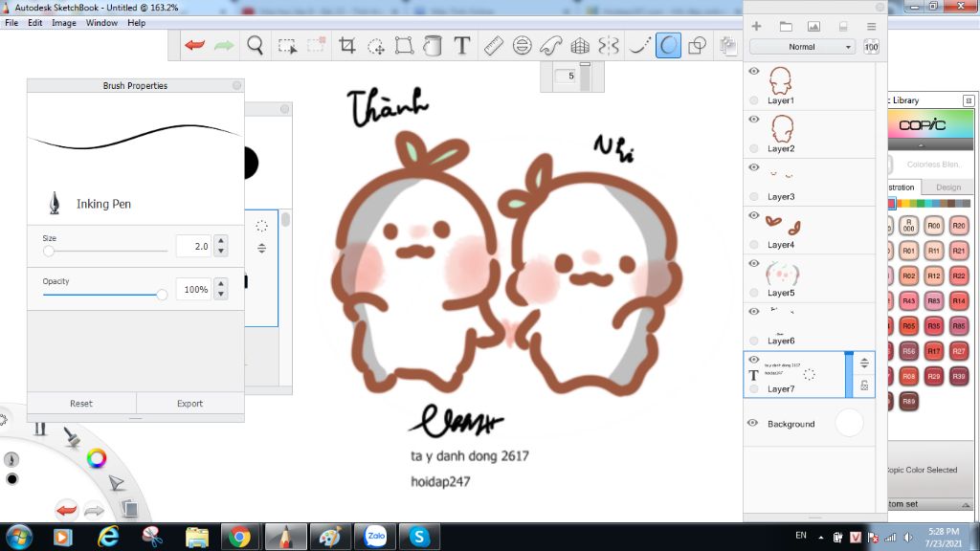
Task: Hide the Background layer
Action: [x=752, y=423]
